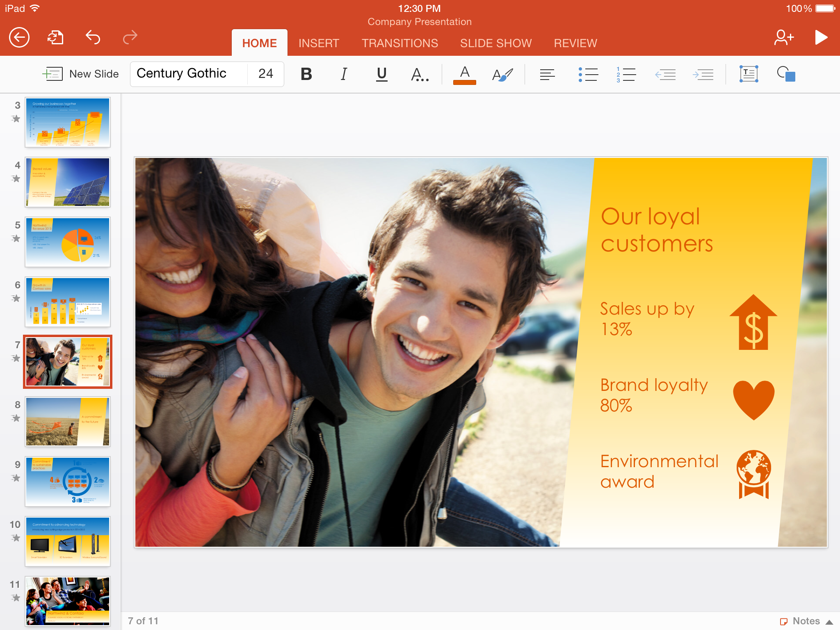Toggle italic formatting

(x=343, y=74)
